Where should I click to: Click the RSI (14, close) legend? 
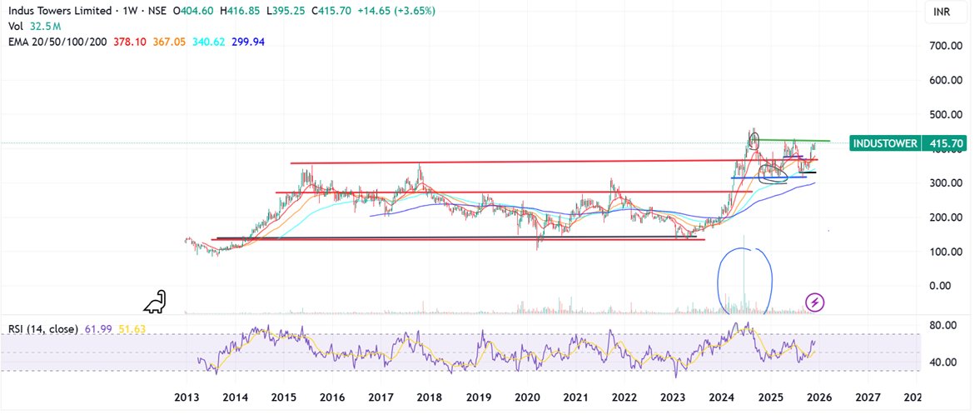[42, 328]
